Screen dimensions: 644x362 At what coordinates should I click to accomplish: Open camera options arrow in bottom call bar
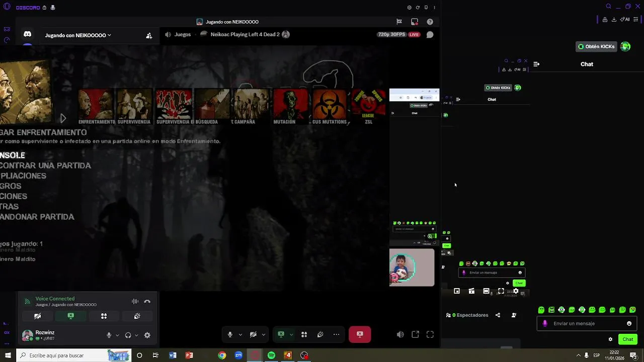(263, 335)
